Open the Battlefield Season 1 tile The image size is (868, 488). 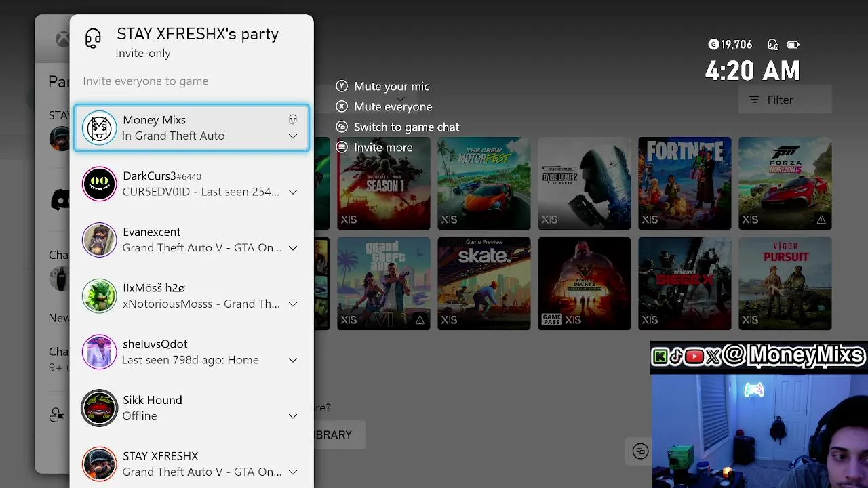(384, 184)
